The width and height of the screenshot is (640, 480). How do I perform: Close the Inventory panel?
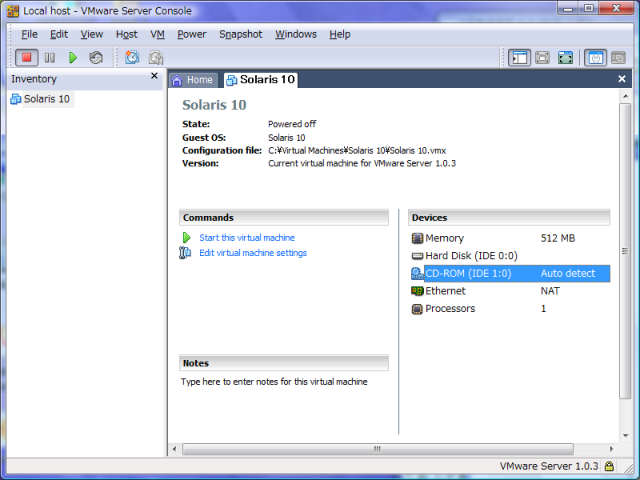154,76
